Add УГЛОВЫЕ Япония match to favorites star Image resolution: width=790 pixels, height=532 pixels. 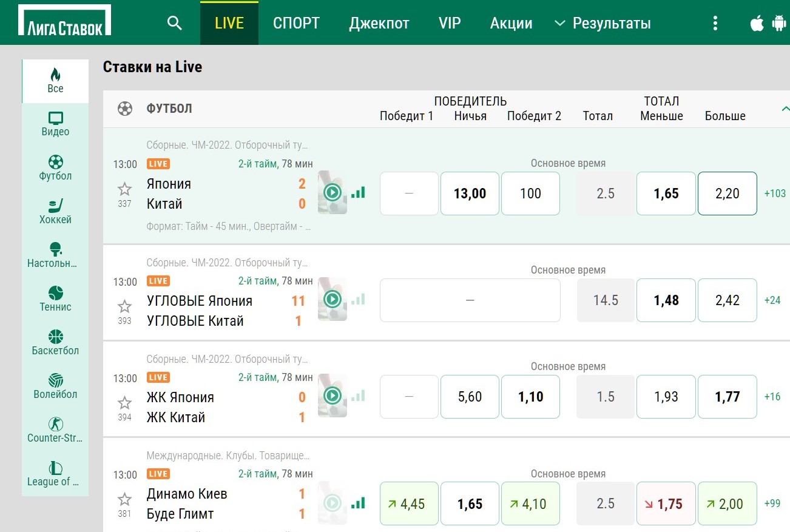(x=124, y=306)
